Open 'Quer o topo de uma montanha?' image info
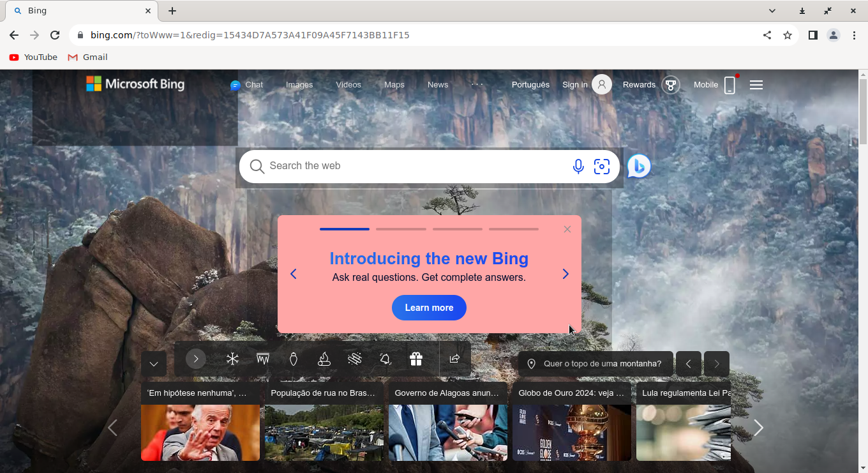The image size is (868, 473). point(595,364)
